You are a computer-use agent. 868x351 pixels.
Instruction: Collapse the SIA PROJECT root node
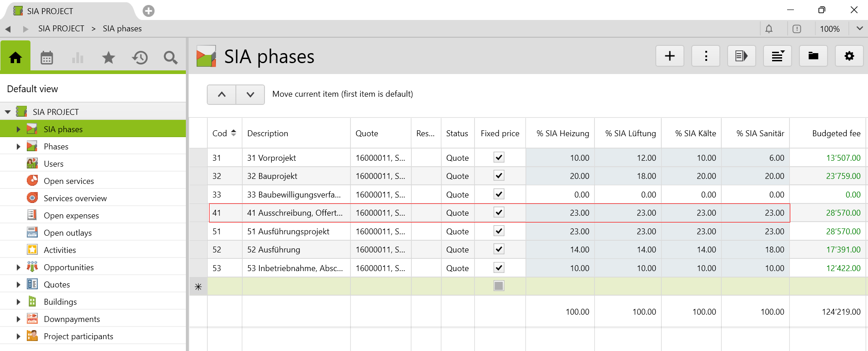pyautogui.click(x=8, y=112)
